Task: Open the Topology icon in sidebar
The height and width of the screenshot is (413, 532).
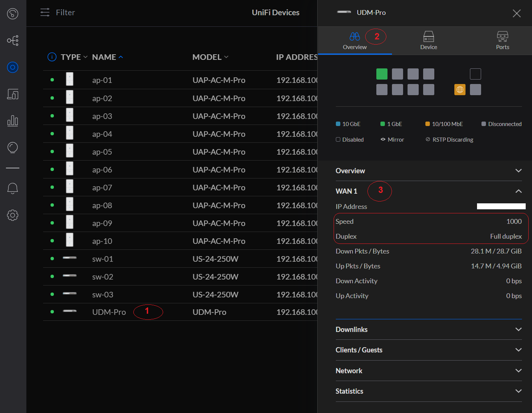Action: pos(13,41)
